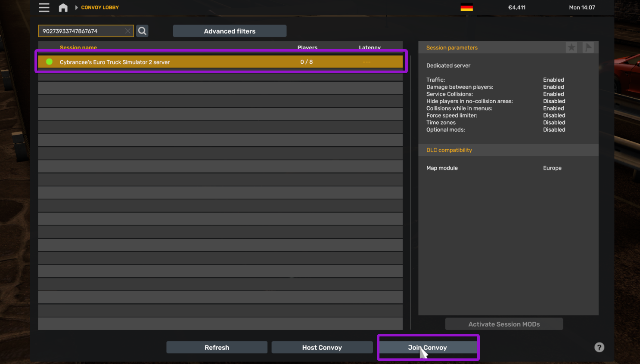Click the Europe map module value
The image size is (640, 364).
(552, 168)
